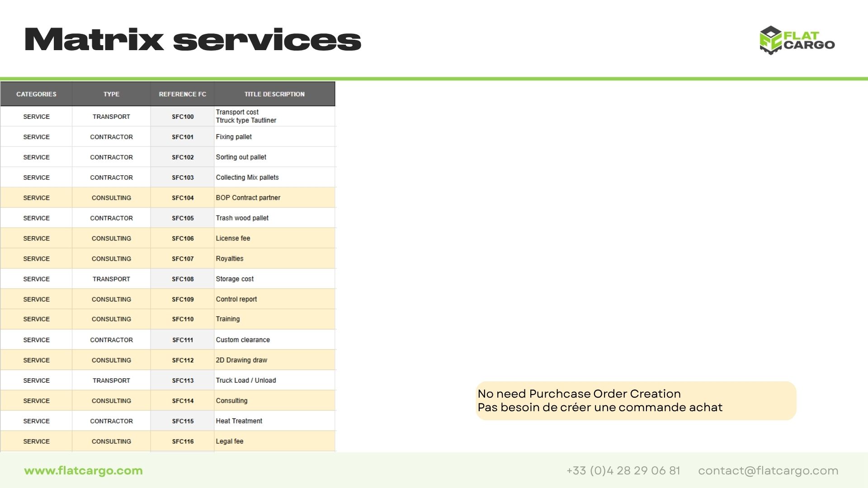Select the BOP Contract partner row
This screenshot has width=868, height=488.
pos(248,197)
